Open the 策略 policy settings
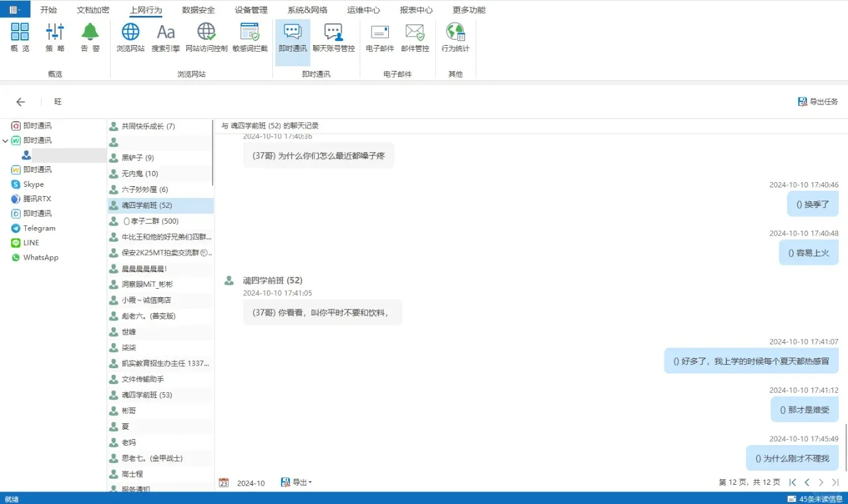This screenshot has width=848, height=504. 55,38
